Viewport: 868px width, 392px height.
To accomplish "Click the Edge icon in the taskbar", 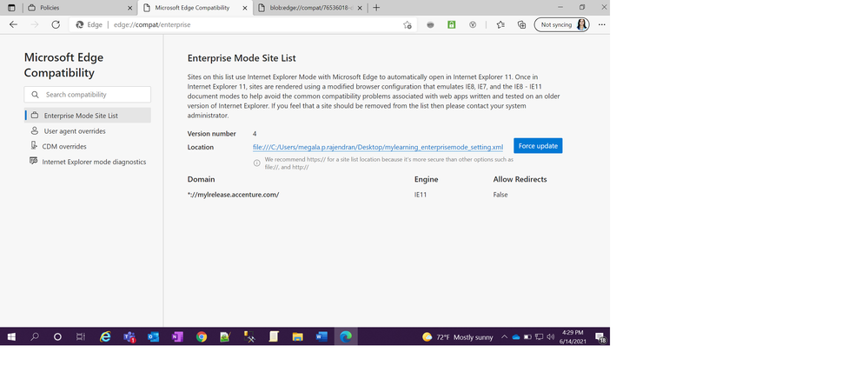I will click(346, 336).
